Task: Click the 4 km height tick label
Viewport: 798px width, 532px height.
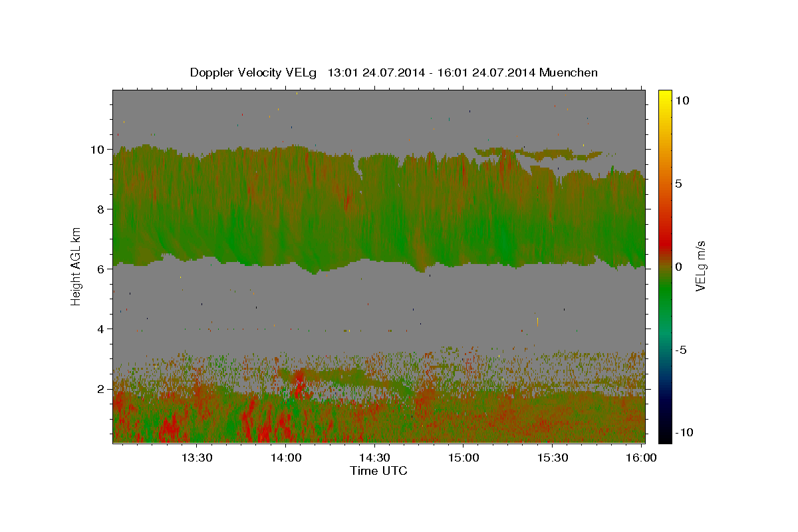Action: (102, 329)
